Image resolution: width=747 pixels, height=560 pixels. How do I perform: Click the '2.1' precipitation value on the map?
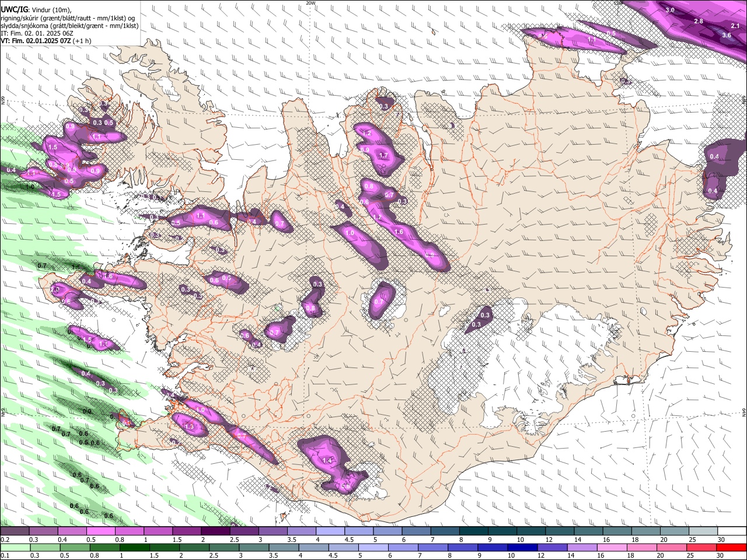(735, 26)
